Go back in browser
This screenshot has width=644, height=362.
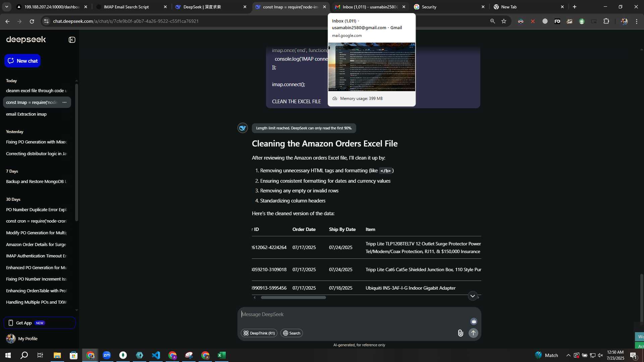[7, 21]
